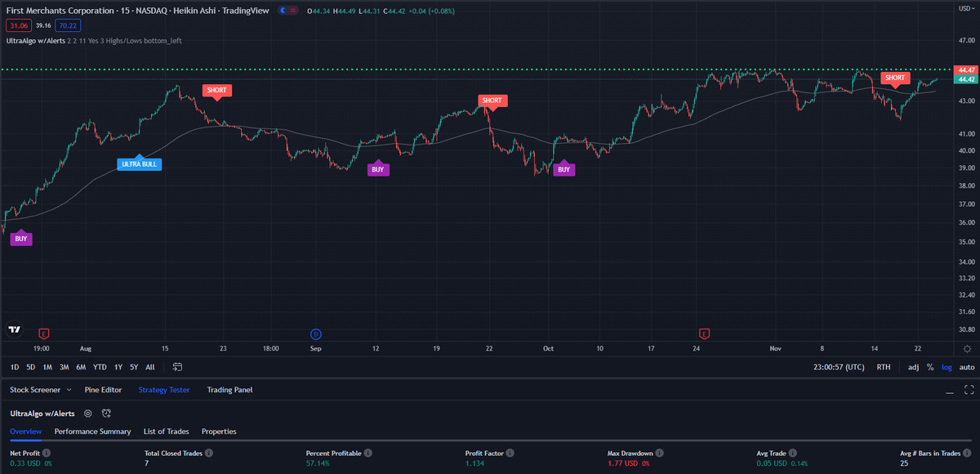Switch to Pine Editor tab
The image size is (980, 474).
(103, 390)
